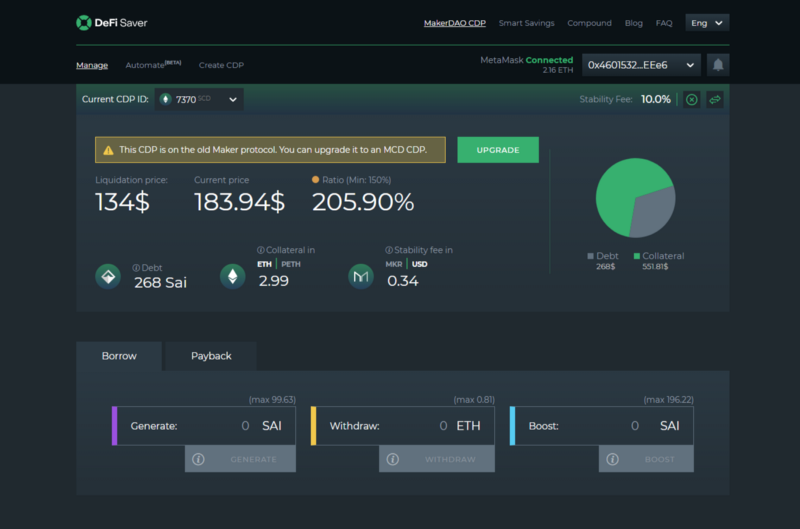
Task: Switch collateral display to PETH
Action: (x=291, y=264)
